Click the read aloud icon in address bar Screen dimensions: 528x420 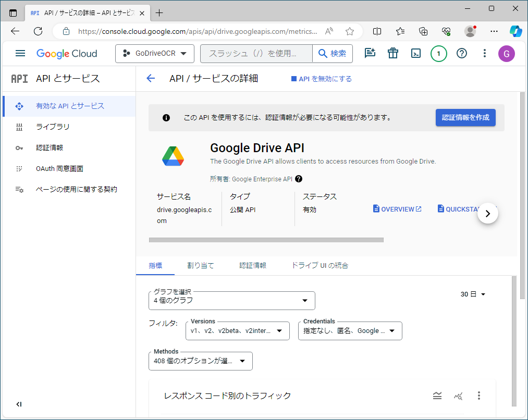click(x=329, y=31)
